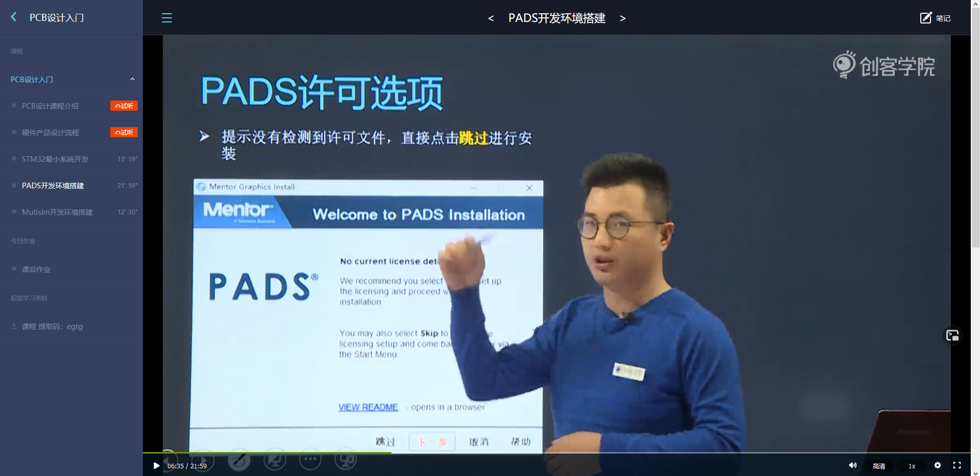Select the STM32最小系统开发 lesson

[55, 159]
